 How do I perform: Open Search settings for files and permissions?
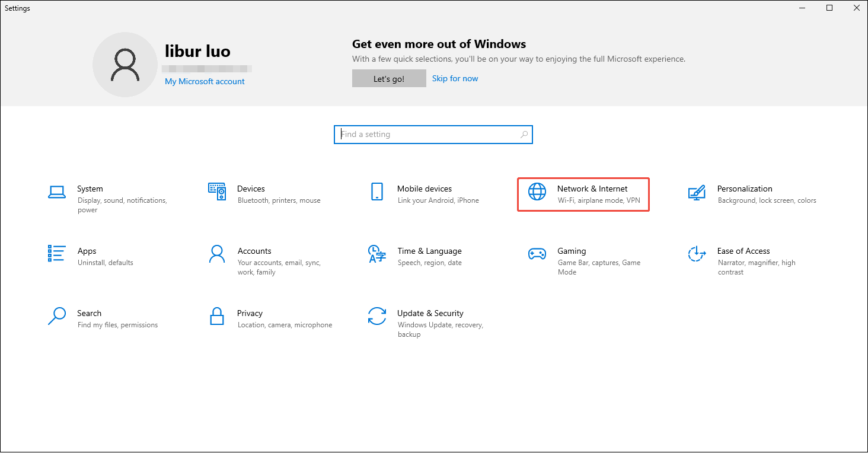pyautogui.click(x=90, y=313)
